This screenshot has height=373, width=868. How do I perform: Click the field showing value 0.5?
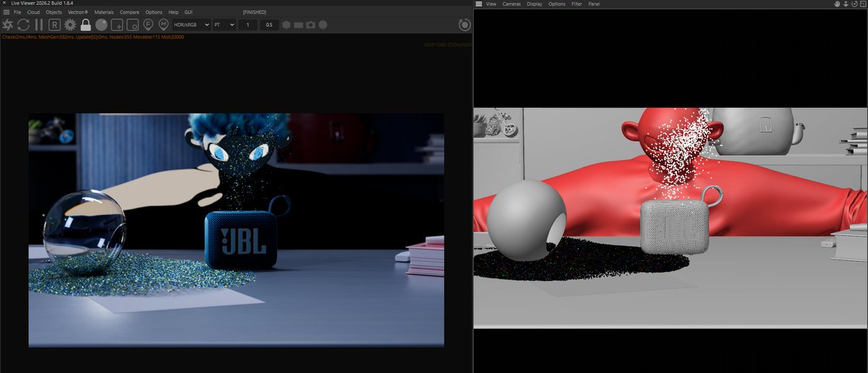(x=269, y=25)
